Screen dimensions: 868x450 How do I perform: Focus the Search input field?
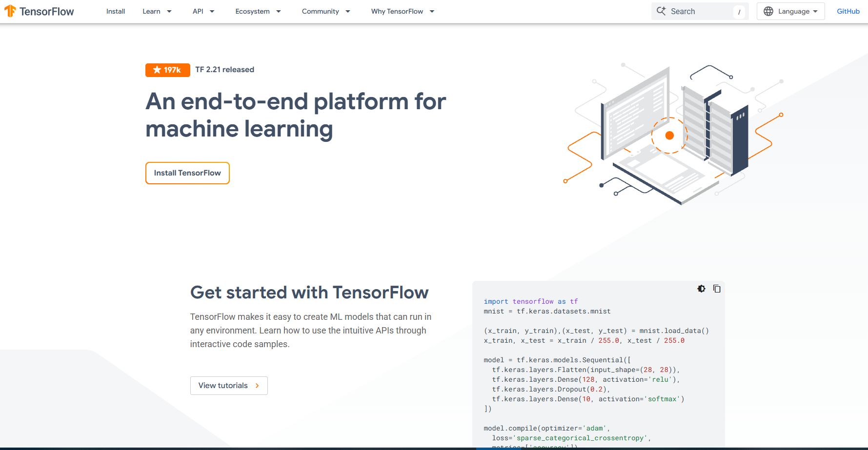click(x=700, y=11)
